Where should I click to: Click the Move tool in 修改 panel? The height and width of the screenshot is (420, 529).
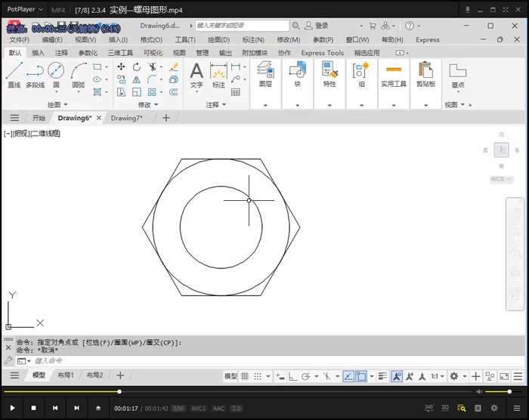pos(121,66)
